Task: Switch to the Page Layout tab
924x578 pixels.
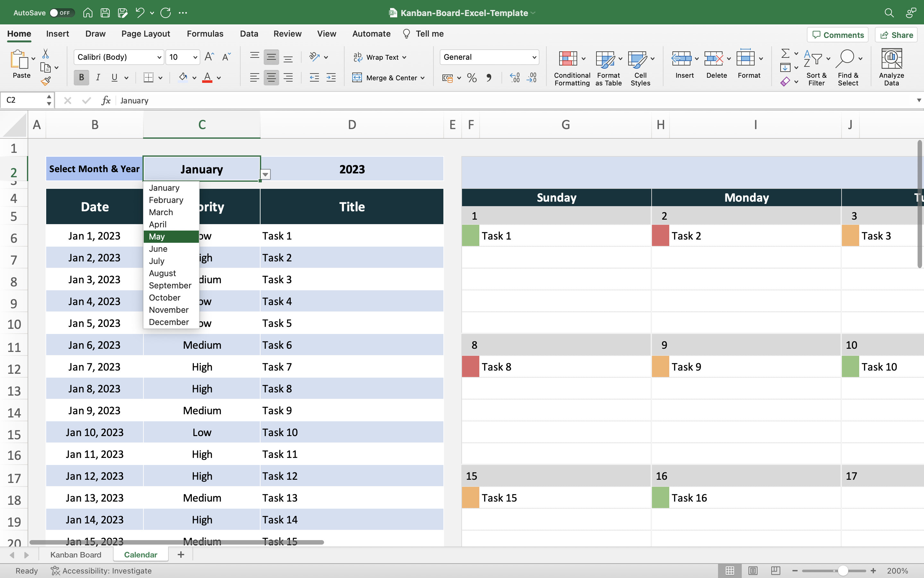Action: 145,34
